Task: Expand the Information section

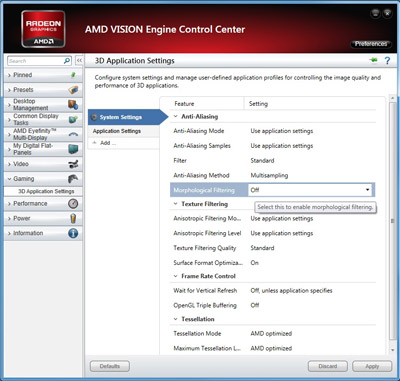Action: pos(9,233)
